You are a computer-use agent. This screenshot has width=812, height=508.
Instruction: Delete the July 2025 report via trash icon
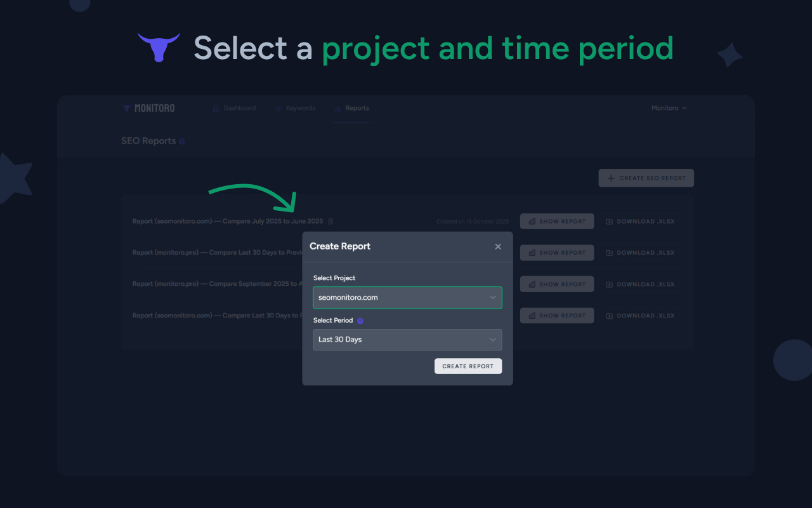pyautogui.click(x=331, y=221)
